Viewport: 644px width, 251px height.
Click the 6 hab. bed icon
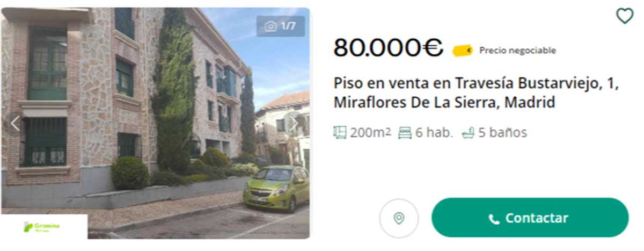click(405, 133)
